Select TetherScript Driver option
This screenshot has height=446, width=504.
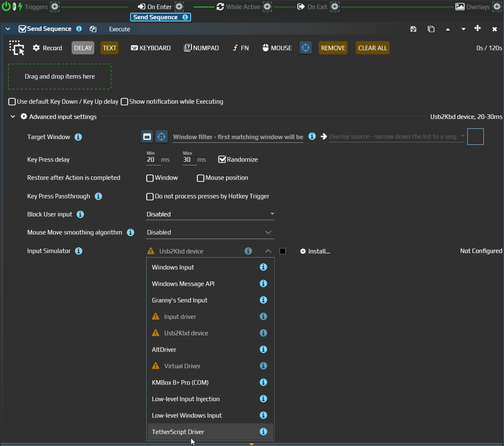[x=210, y=432]
